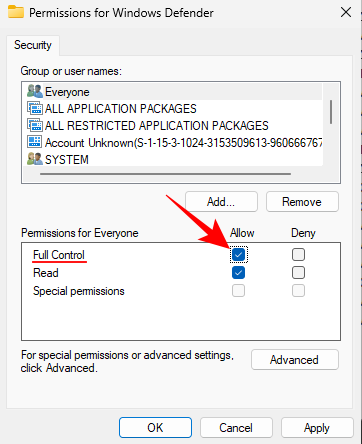
Task: Select ALL APPLICATION PACKAGES in list
Action: pyautogui.click(x=120, y=109)
